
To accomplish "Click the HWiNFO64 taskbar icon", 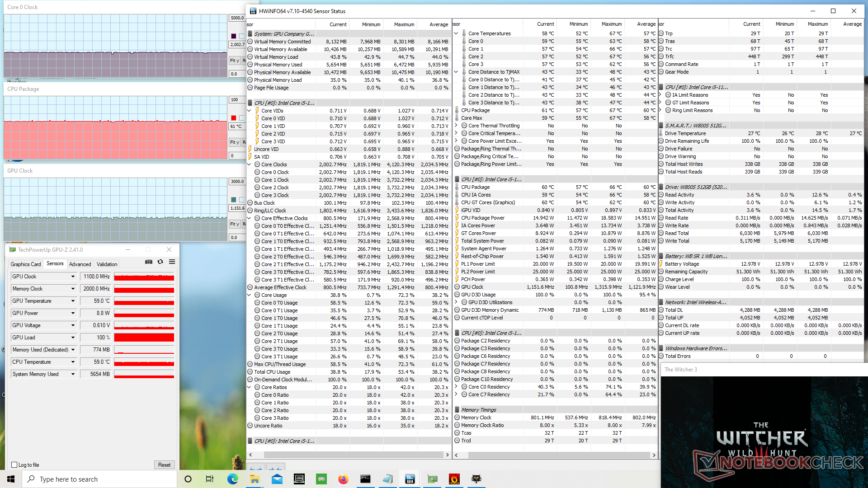I will pos(410,479).
